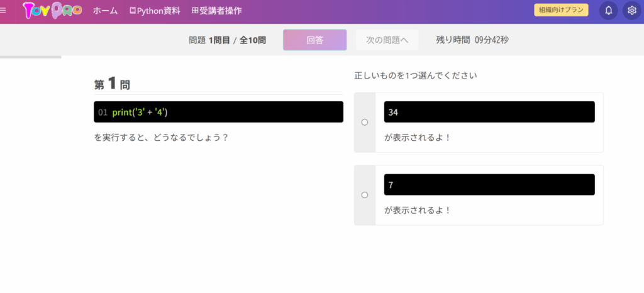The image size is (644, 293).
Task: Click the 組織向けプラン badge button
Action: pyautogui.click(x=561, y=10)
